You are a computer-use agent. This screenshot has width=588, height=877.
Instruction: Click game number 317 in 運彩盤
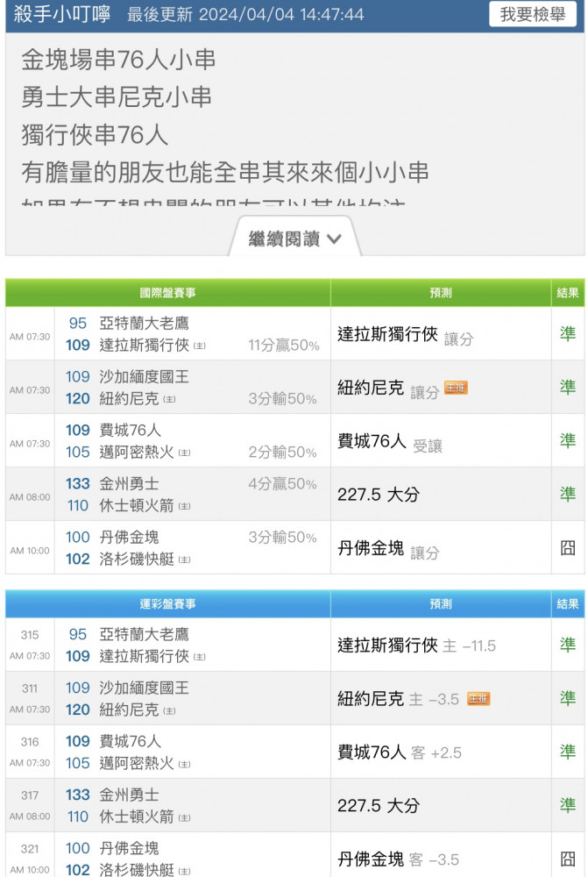tap(30, 795)
